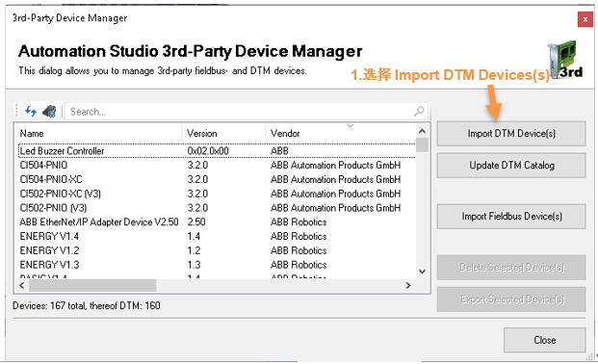Click Delete Selected Device(s) button

click(511, 268)
